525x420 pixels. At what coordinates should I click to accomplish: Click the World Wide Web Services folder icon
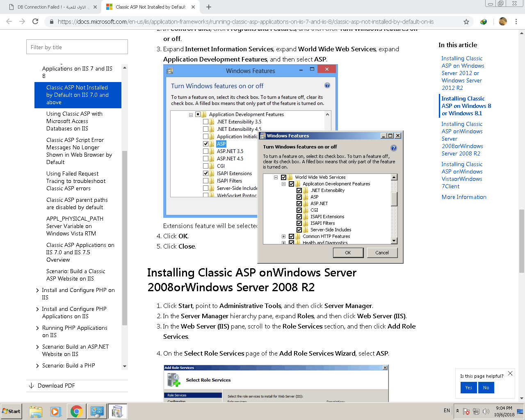(x=290, y=177)
